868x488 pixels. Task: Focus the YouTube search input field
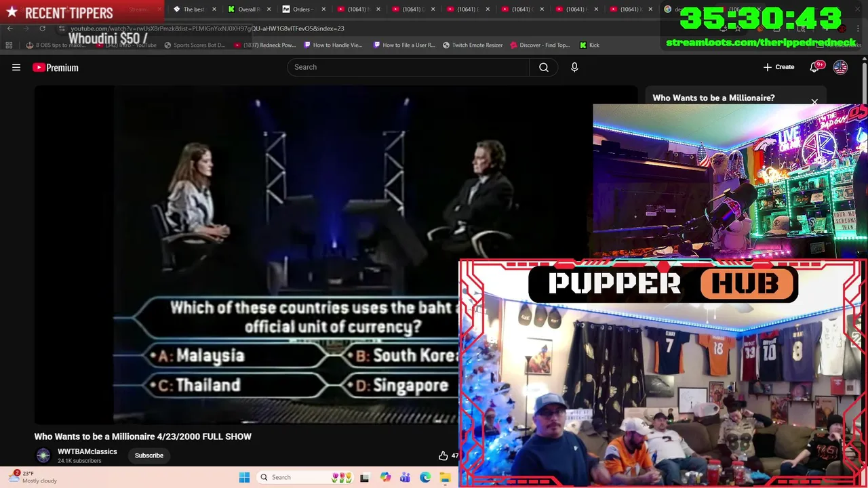(x=408, y=67)
